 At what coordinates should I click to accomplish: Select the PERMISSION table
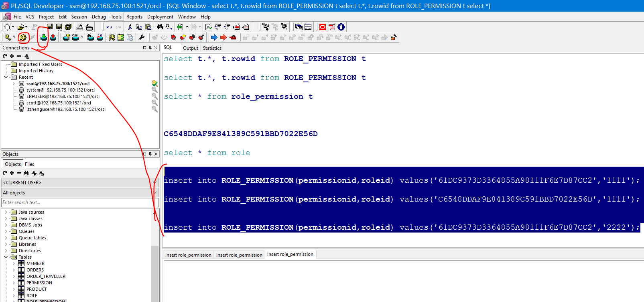(x=39, y=283)
